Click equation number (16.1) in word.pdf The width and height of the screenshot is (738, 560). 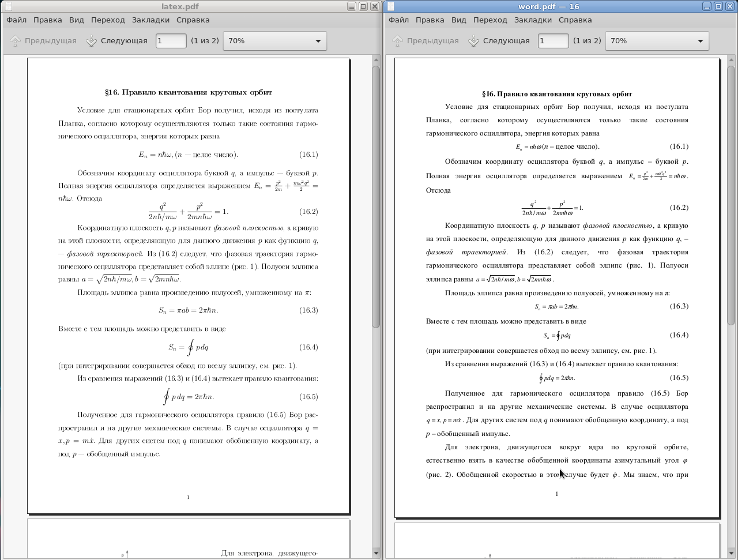pyautogui.click(x=679, y=146)
